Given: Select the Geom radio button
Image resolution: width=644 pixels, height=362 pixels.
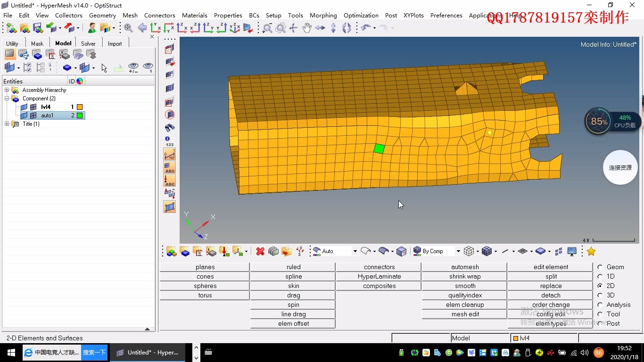Looking at the screenshot, I should [x=600, y=267].
